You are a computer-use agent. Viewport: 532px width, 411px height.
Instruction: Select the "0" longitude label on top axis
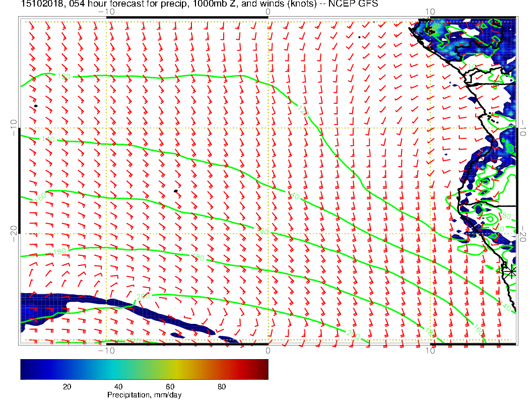[268, 12]
